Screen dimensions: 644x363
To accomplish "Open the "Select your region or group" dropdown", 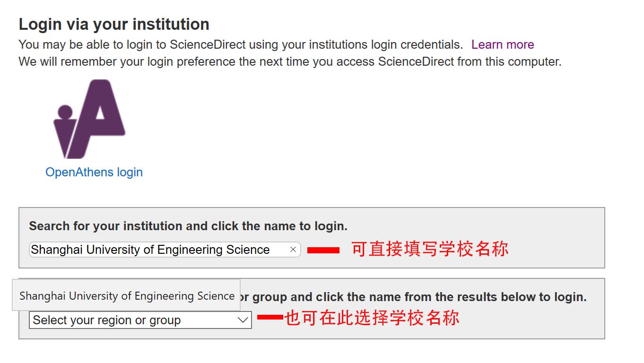I will tap(140, 320).
